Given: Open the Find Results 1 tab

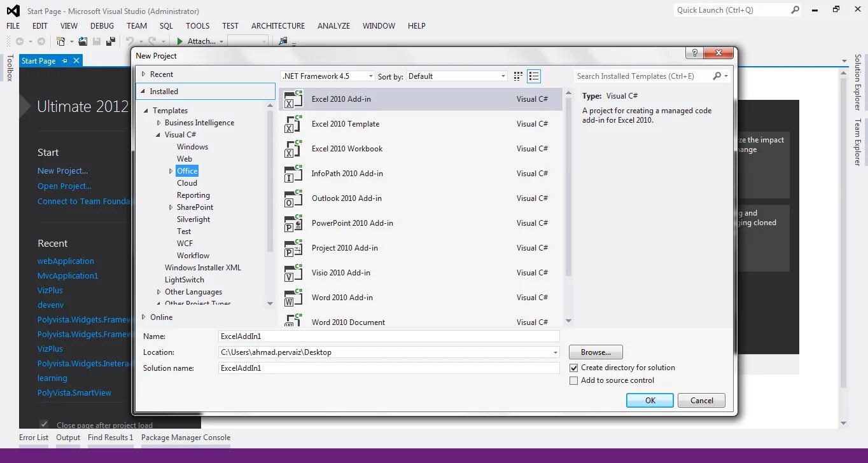Looking at the screenshot, I should (111, 438).
